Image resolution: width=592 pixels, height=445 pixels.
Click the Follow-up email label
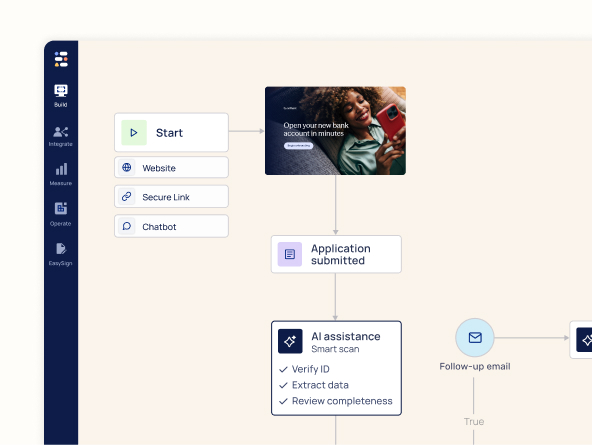click(x=475, y=366)
